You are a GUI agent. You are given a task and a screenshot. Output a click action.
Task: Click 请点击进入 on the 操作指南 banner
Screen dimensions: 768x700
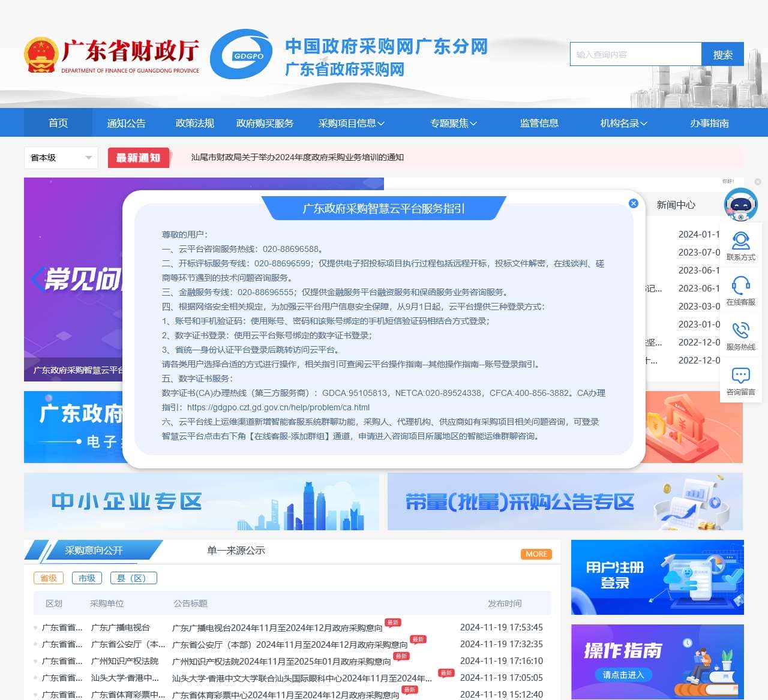(623, 675)
